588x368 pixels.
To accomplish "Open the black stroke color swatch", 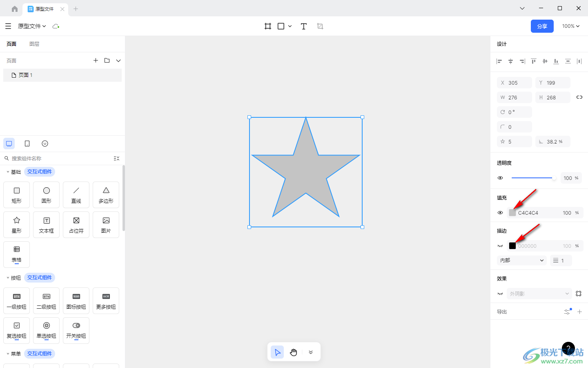I will (x=512, y=246).
